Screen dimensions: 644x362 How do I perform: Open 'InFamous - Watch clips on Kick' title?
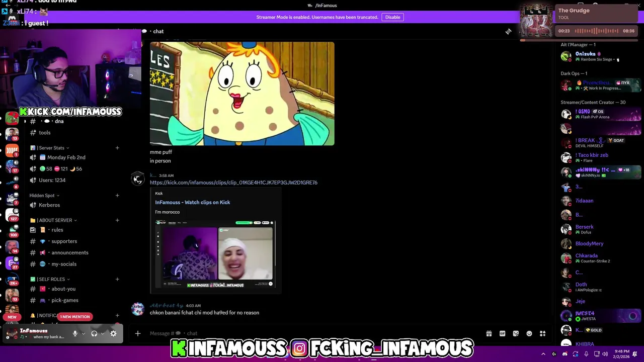point(192,202)
